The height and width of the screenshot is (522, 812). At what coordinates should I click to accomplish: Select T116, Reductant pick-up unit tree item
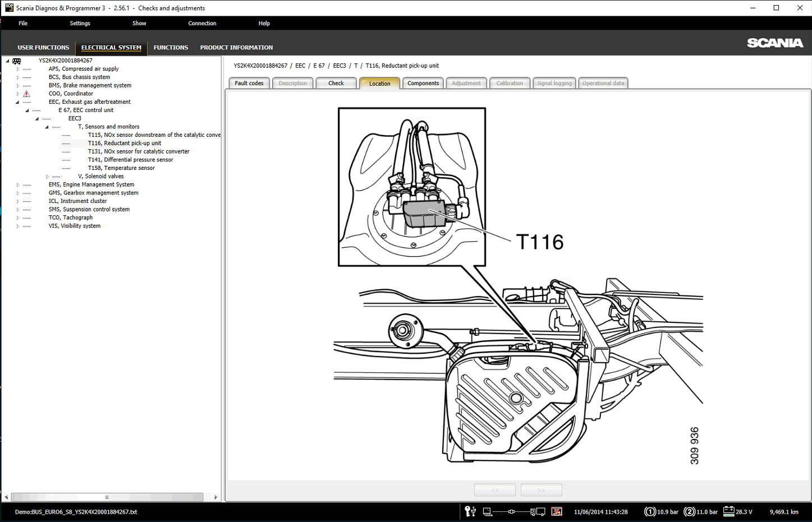pos(125,144)
